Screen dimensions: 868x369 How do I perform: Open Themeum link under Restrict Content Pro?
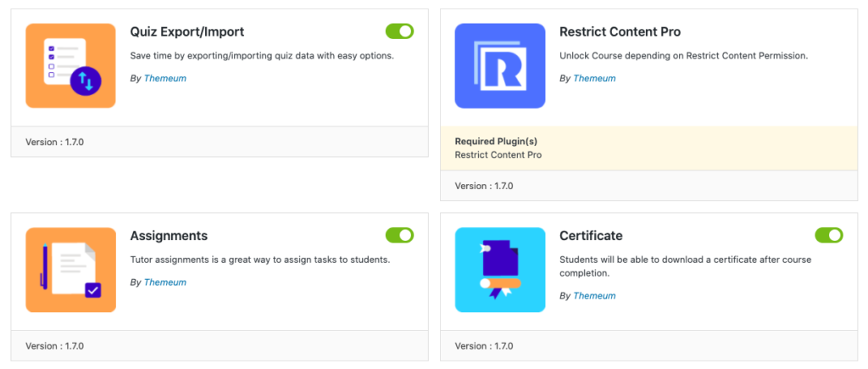click(x=594, y=78)
